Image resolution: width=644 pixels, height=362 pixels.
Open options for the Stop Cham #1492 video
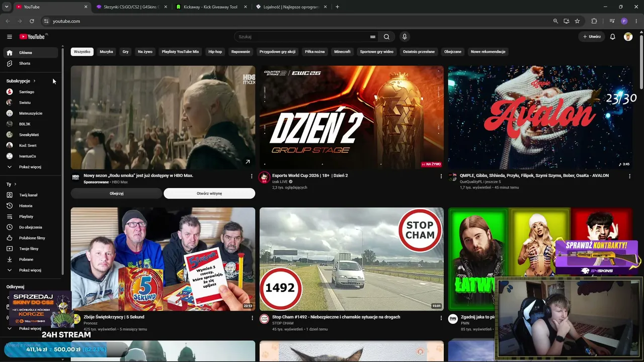pyautogui.click(x=441, y=318)
